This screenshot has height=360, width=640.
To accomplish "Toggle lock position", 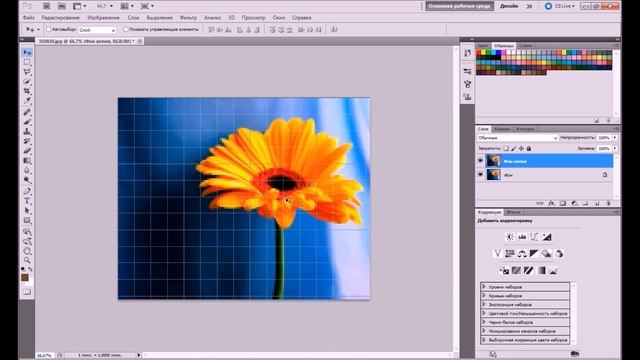I will [521, 149].
